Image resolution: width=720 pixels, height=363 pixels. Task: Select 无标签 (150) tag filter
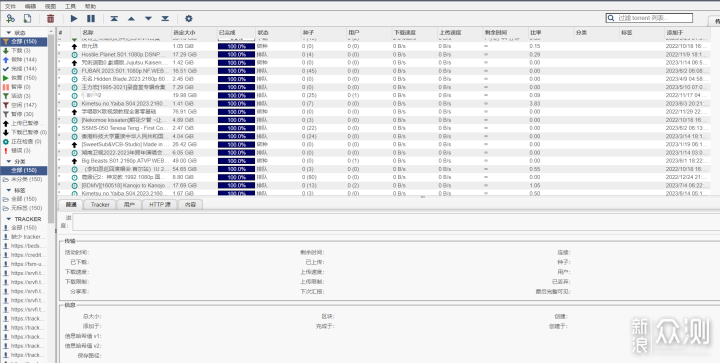pos(24,208)
